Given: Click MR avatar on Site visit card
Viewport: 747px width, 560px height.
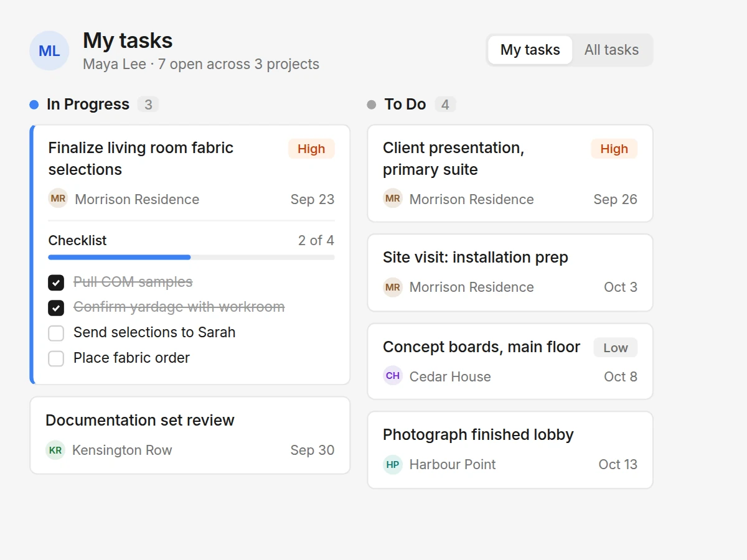Looking at the screenshot, I should click(393, 287).
